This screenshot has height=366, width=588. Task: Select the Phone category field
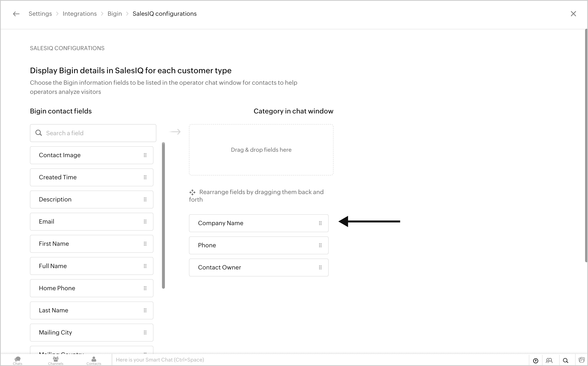point(259,245)
